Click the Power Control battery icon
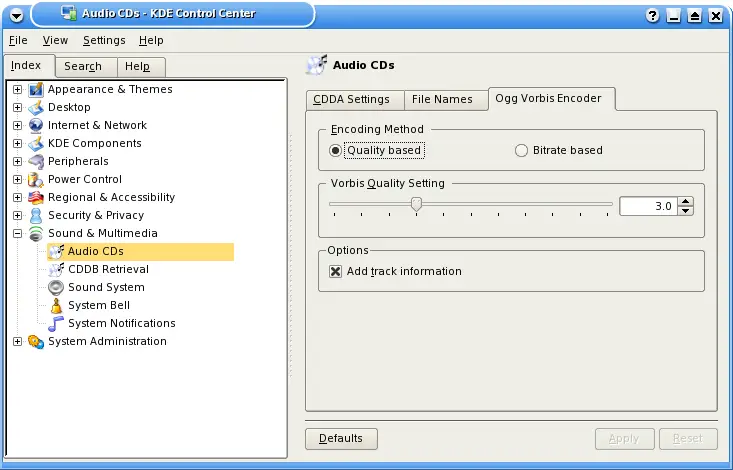733x470 pixels. tap(36, 179)
